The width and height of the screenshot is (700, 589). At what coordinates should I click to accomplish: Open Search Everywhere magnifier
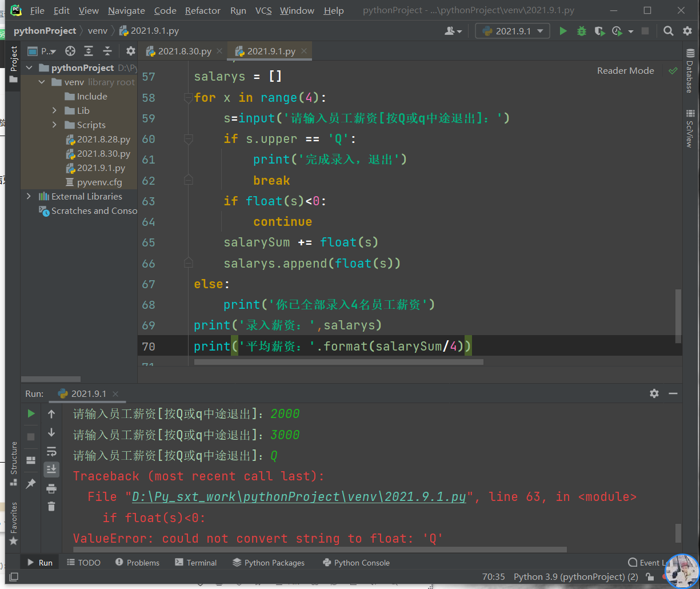669,31
